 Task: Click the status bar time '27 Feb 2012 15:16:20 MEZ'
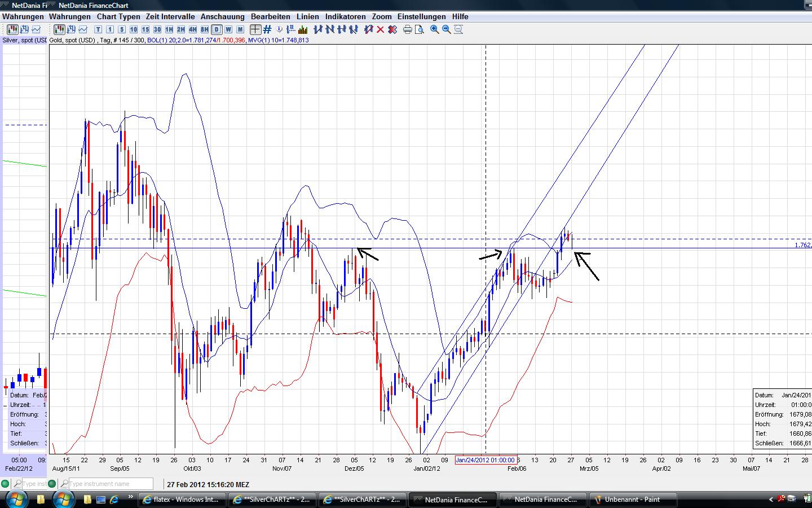pos(208,484)
